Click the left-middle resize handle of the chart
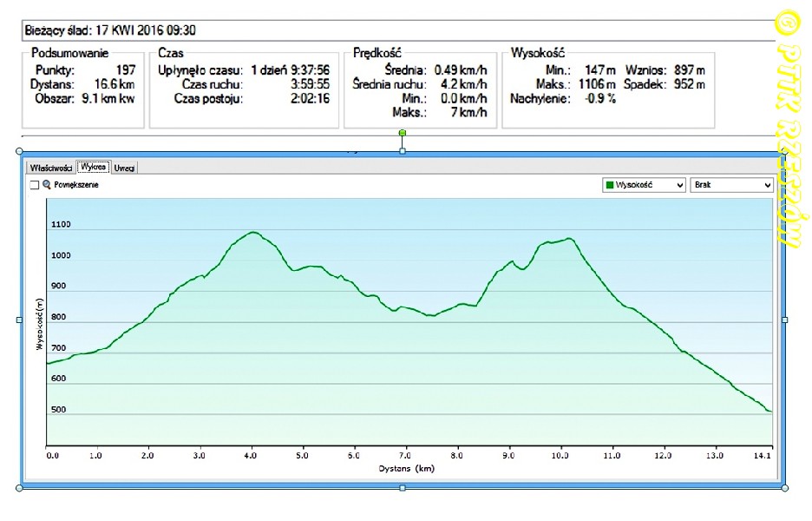The image size is (812, 521). click(20, 320)
